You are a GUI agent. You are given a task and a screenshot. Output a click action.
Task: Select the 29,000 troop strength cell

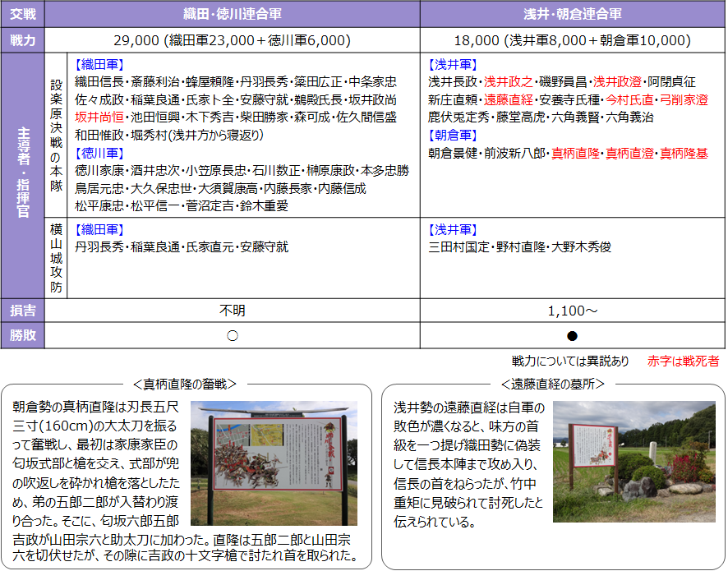point(232,40)
